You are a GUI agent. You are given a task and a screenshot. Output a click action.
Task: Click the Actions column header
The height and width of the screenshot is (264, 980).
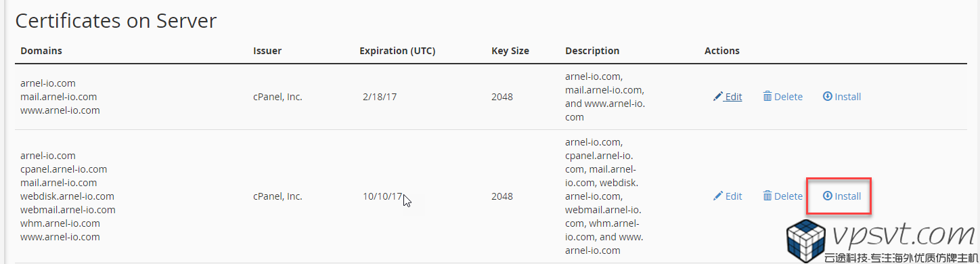(722, 51)
